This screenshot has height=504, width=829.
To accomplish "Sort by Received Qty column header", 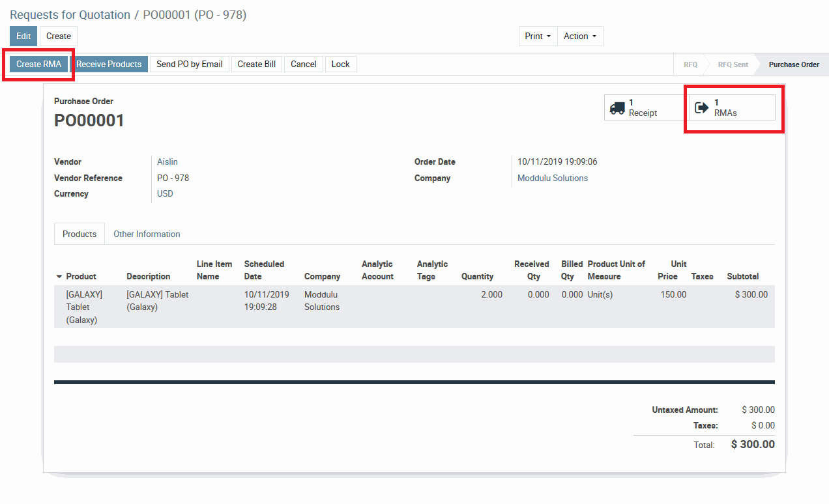I will click(532, 270).
